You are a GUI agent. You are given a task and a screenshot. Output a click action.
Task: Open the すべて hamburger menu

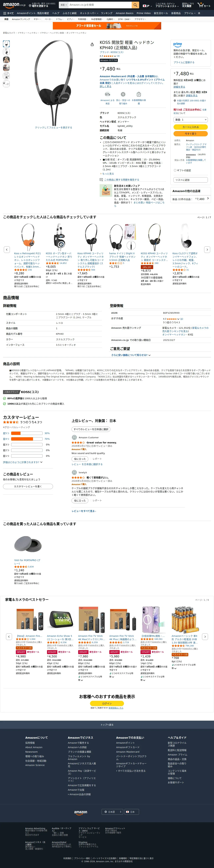pos(8,13)
